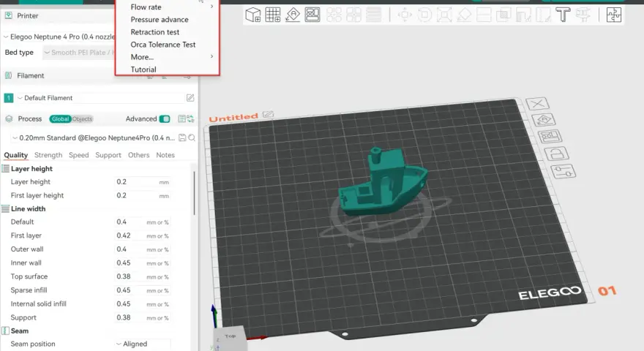Click the Variable layer height icon
Viewport: 644px width, 351px height.
(x=373, y=15)
